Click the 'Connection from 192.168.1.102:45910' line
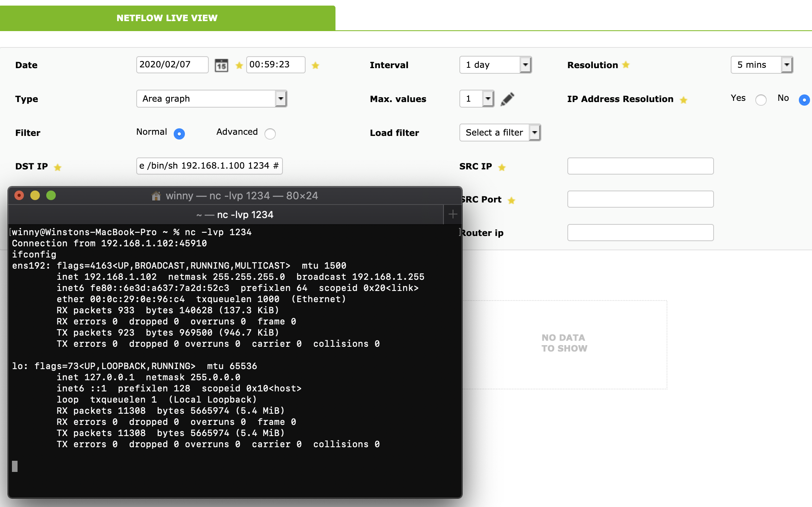 point(109,243)
